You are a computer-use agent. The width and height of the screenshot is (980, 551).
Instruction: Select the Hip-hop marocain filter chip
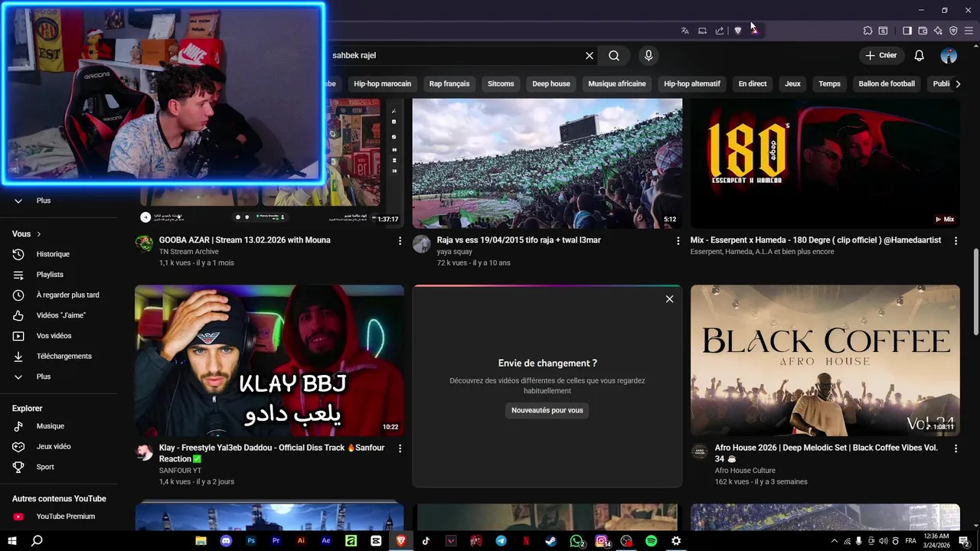coord(383,83)
